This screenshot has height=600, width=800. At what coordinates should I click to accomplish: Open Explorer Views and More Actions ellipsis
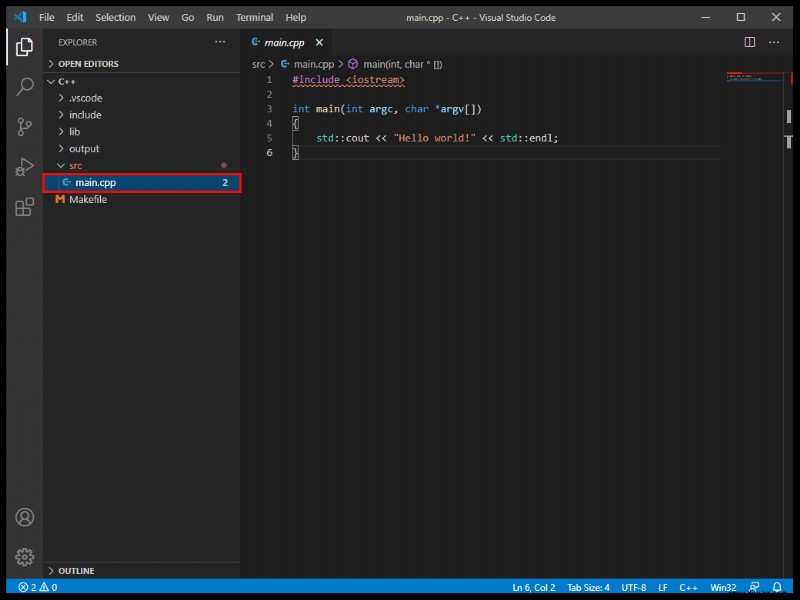pyautogui.click(x=220, y=42)
